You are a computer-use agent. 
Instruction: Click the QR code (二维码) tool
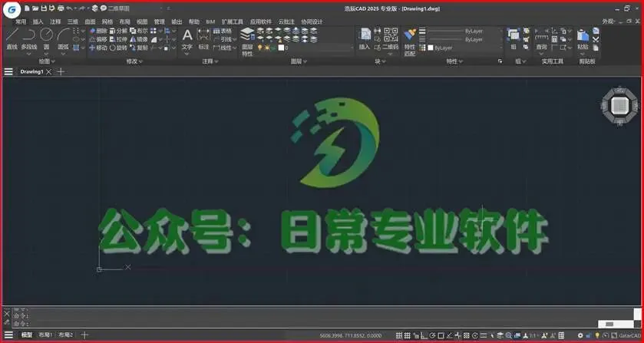point(391,39)
